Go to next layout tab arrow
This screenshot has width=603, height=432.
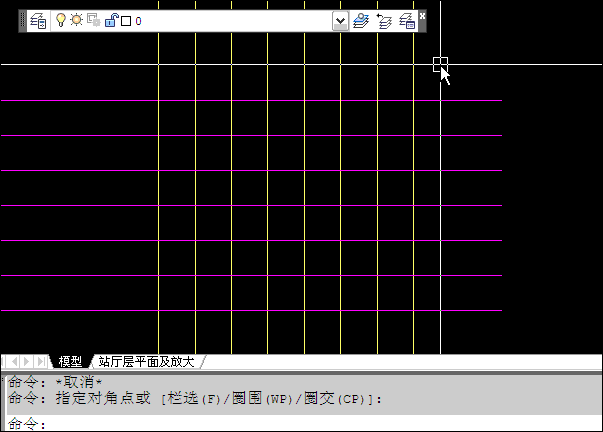click(27, 361)
